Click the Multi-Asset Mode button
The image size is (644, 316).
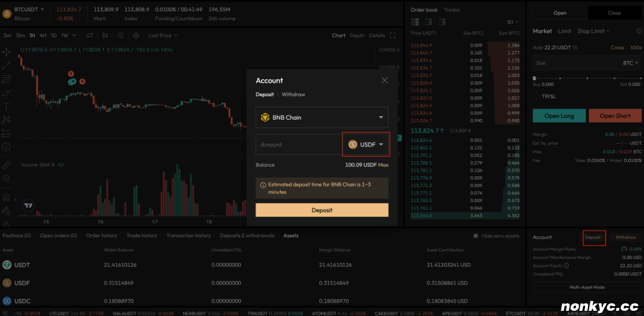587,287
